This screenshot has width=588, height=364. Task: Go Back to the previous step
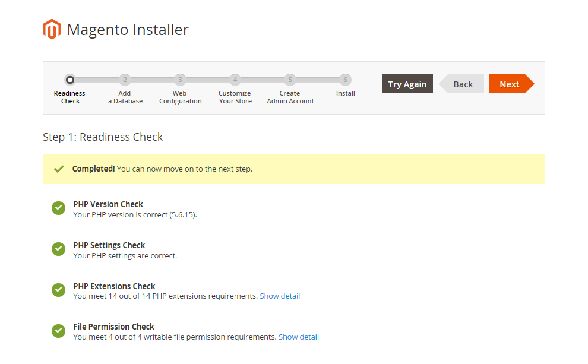point(461,84)
